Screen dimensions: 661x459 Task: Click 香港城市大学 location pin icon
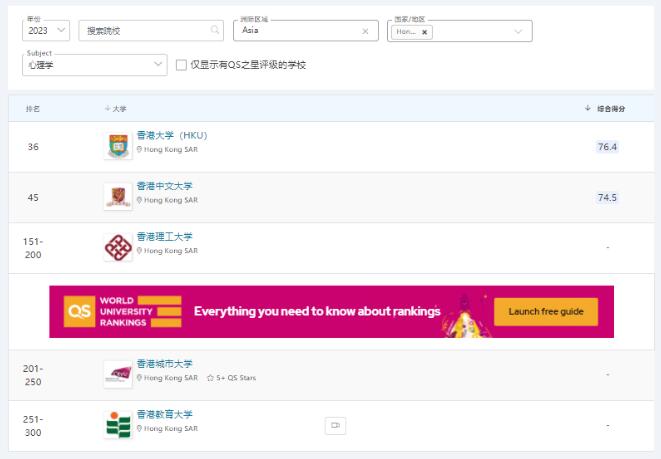pyautogui.click(x=139, y=378)
